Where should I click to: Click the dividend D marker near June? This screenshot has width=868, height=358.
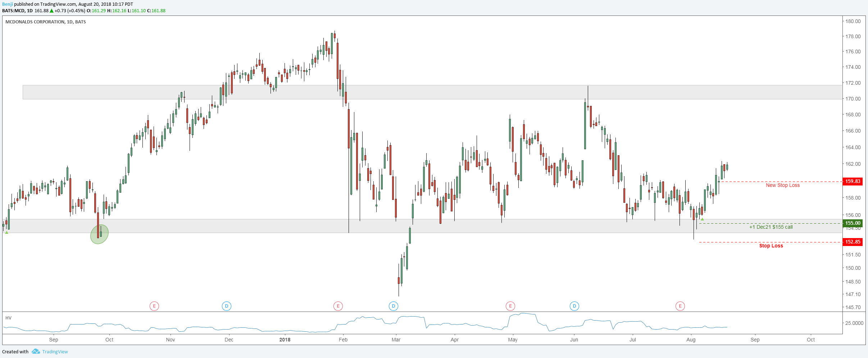[x=574, y=306]
